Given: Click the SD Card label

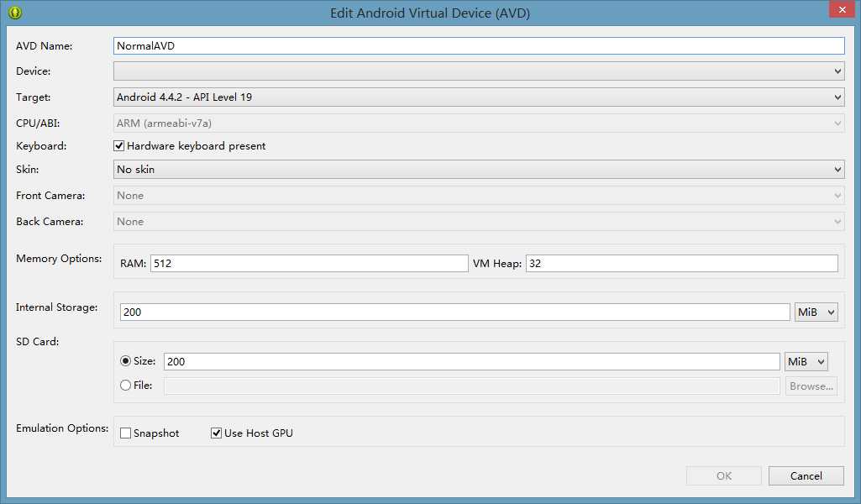Looking at the screenshot, I should point(37,342).
